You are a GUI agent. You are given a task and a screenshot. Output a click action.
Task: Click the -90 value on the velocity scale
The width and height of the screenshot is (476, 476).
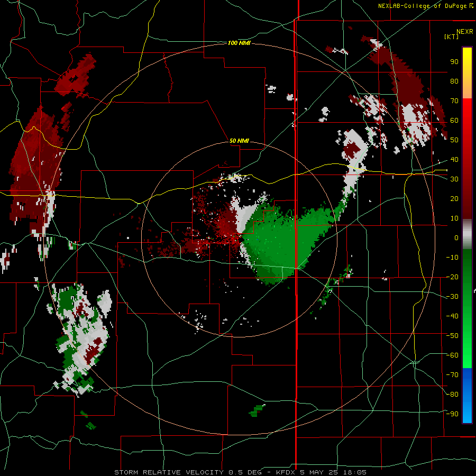[x=452, y=414]
